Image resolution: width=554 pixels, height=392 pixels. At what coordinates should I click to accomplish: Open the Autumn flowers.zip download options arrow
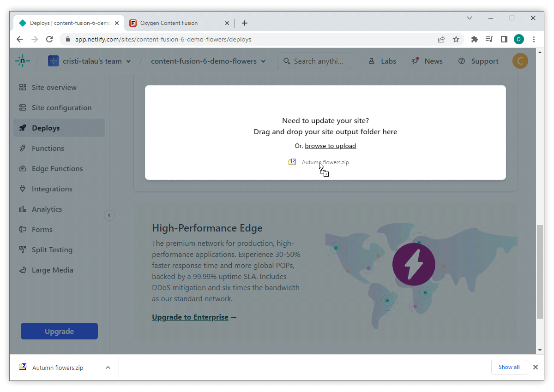tap(108, 368)
